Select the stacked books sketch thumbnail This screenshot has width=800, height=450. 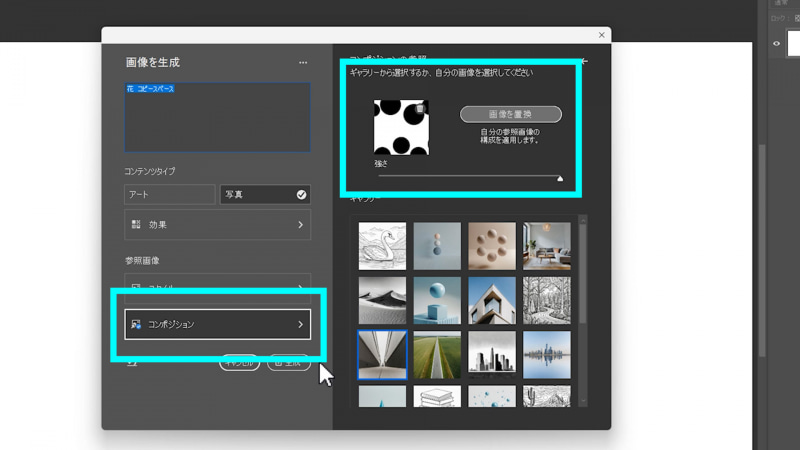437,396
